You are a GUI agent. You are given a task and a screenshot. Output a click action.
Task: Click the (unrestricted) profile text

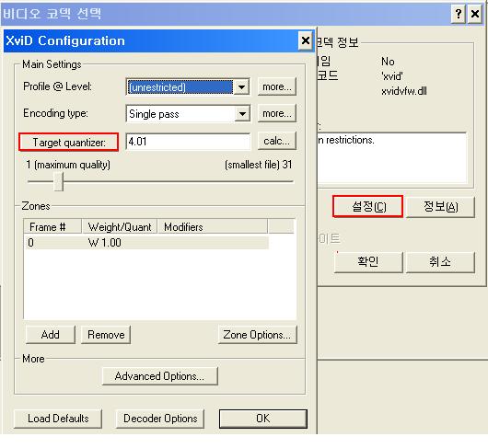pos(157,87)
